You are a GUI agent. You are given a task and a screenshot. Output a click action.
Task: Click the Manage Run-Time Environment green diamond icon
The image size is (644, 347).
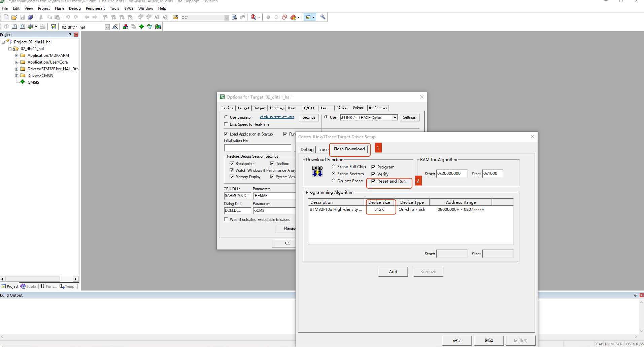(x=141, y=27)
